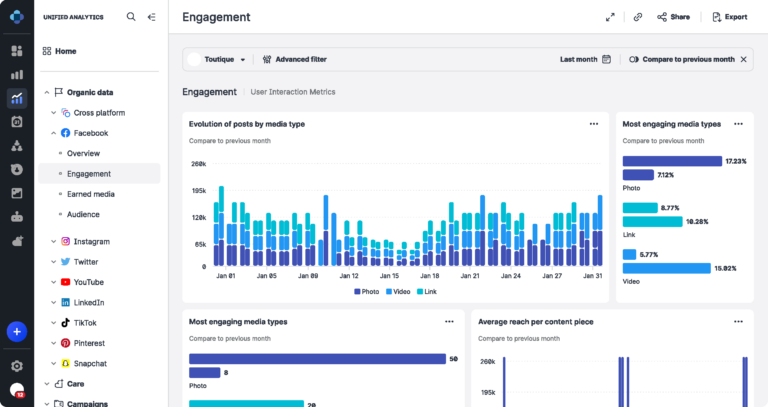The width and height of the screenshot is (768, 407).
Task: Select Engagement under Facebook
Action: tap(99, 173)
